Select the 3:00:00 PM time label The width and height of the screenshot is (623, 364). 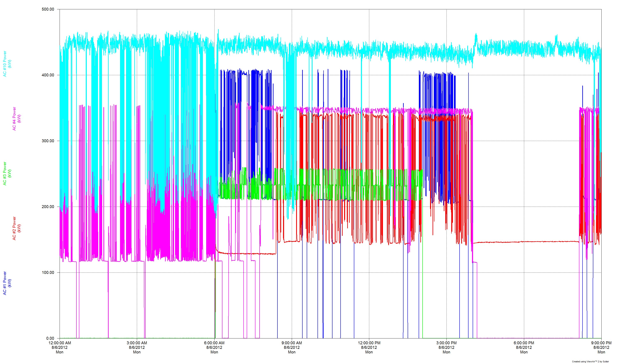click(x=446, y=343)
